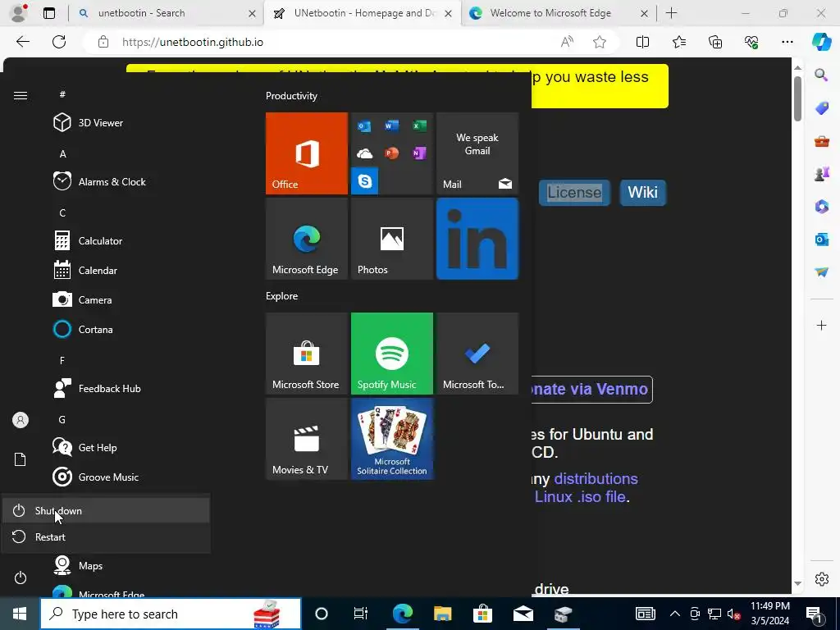Click the page's vertical scrollbar
The image size is (840, 630).
click(797, 98)
